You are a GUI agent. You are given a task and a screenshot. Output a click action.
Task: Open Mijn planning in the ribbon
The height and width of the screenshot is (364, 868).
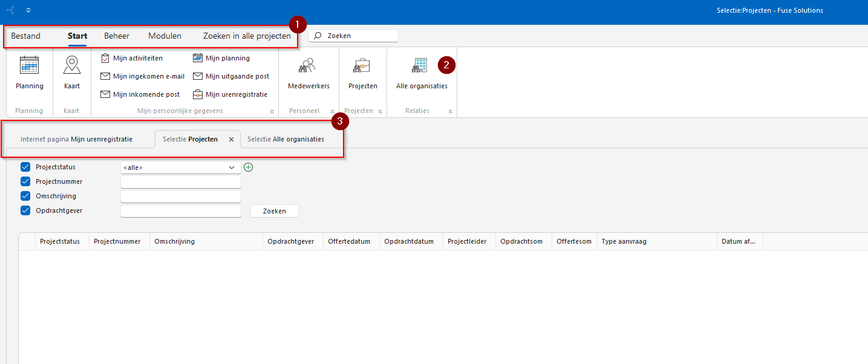tap(221, 58)
